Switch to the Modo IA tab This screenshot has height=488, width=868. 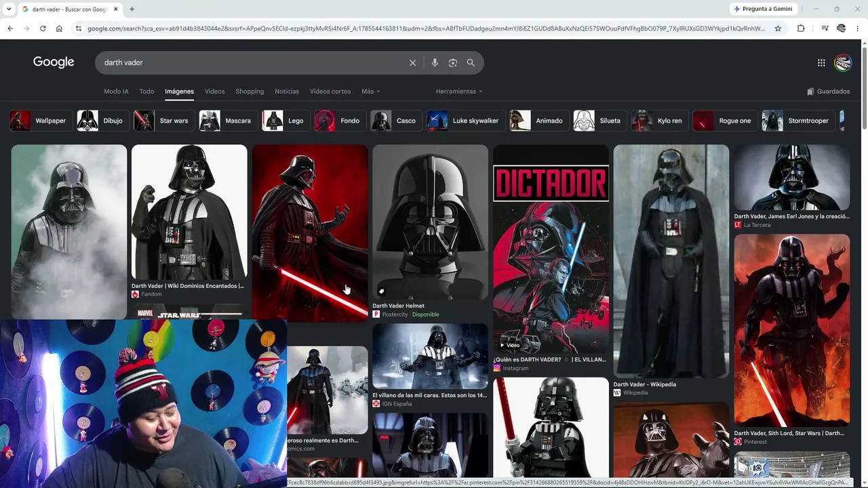[x=116, y=91]
